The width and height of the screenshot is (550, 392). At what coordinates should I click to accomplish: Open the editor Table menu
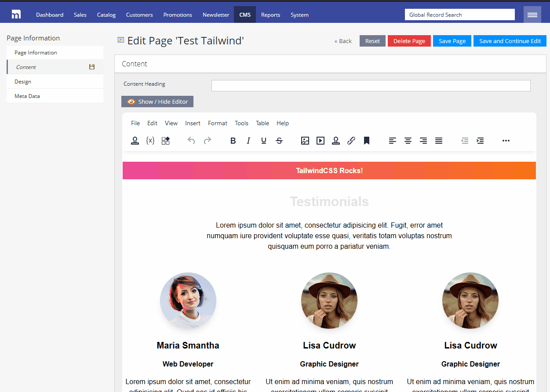[x=262, y=123]
